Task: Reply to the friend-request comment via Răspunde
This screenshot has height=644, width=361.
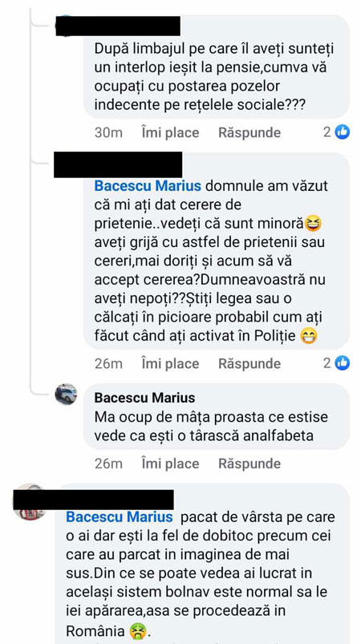Action: pos(249,363)
